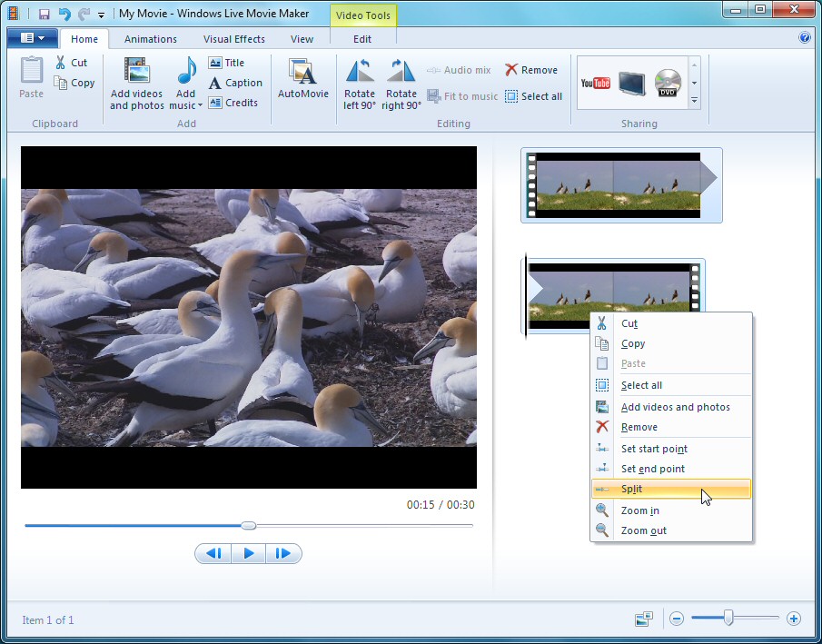Choose Zoom in from the context menu
The width and height of the screenshot is (822, 644).
click(x=671, y=510)
